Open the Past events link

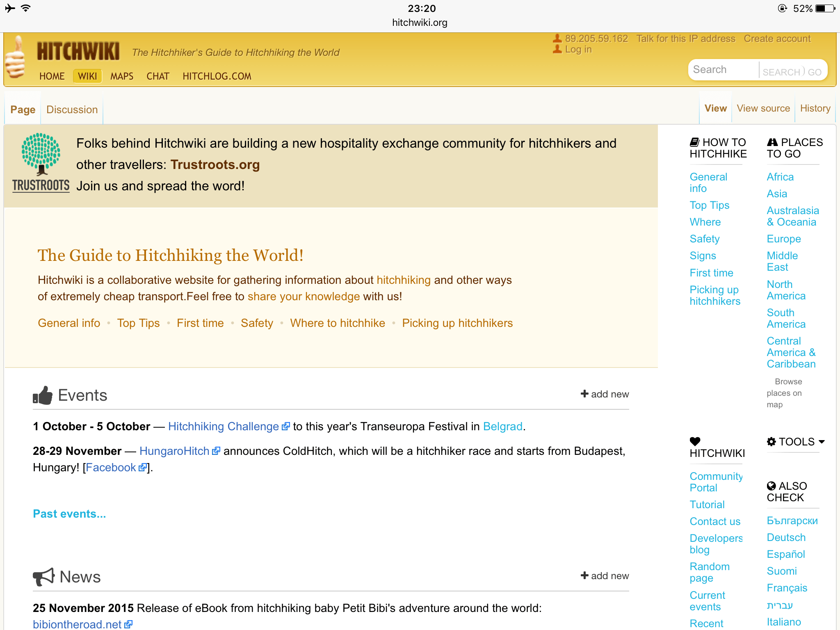pos(69,514)
